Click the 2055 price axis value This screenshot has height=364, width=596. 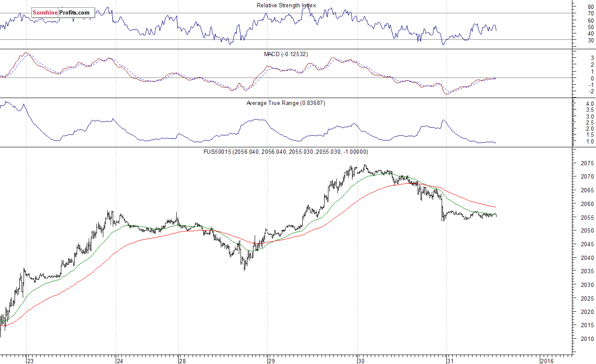(588, 218)
